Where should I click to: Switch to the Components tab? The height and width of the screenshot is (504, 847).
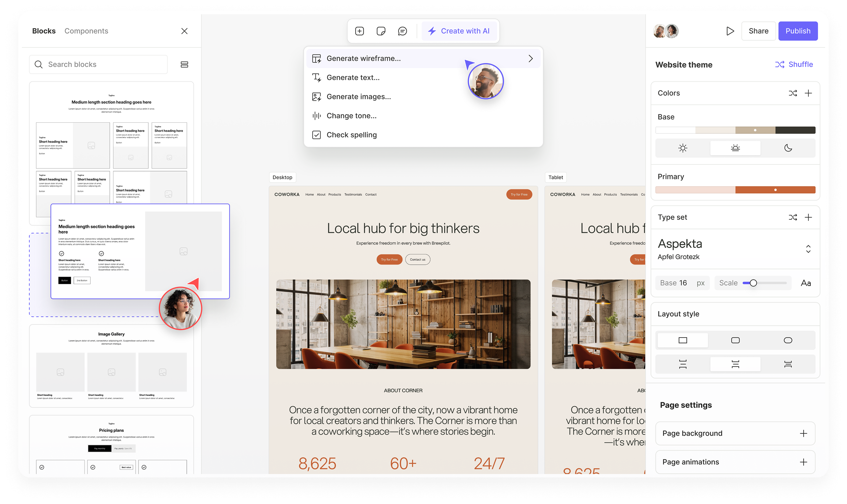[86, 31]
